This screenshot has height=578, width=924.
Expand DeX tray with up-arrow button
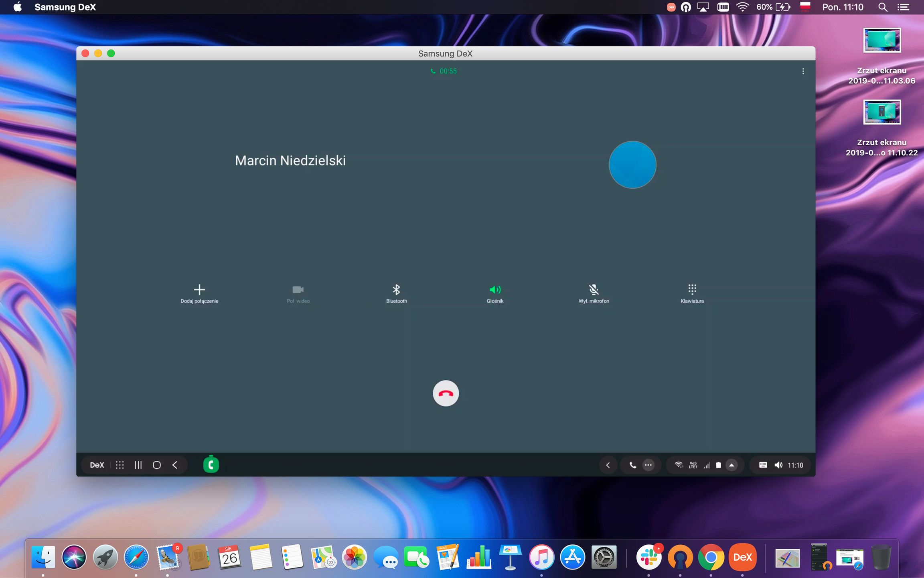(731, 465)
